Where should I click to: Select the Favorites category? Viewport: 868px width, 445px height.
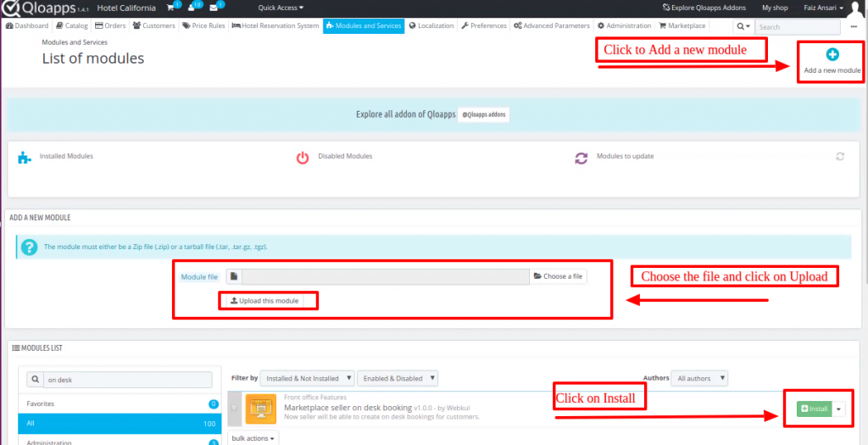[120, 404]
